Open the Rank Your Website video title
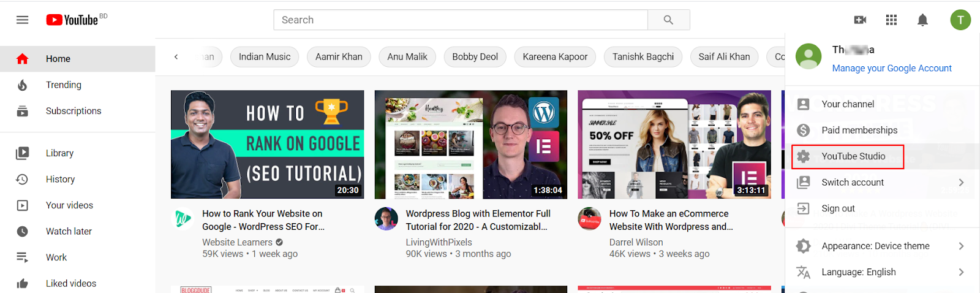Image resolution: width=980 pixels, height=293 pixels. (x=263, y=220)
